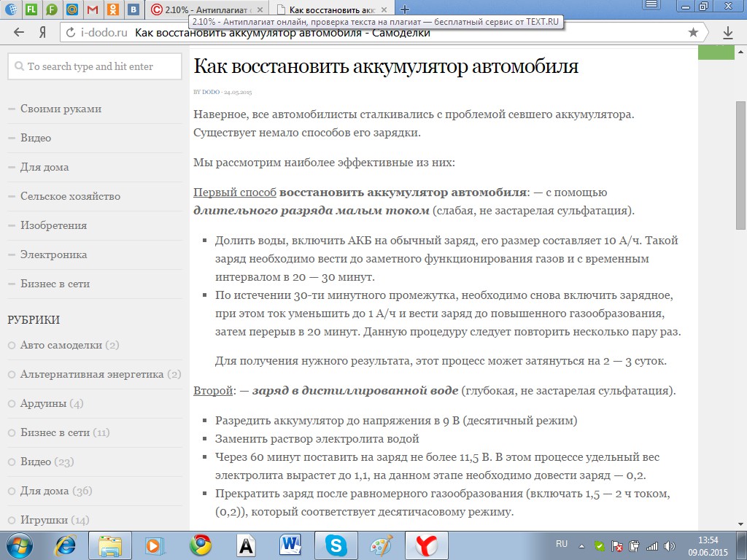Viewport: 747px width, 560px height.
Task: Click the article title heading
Action: (x=386, y=66)
